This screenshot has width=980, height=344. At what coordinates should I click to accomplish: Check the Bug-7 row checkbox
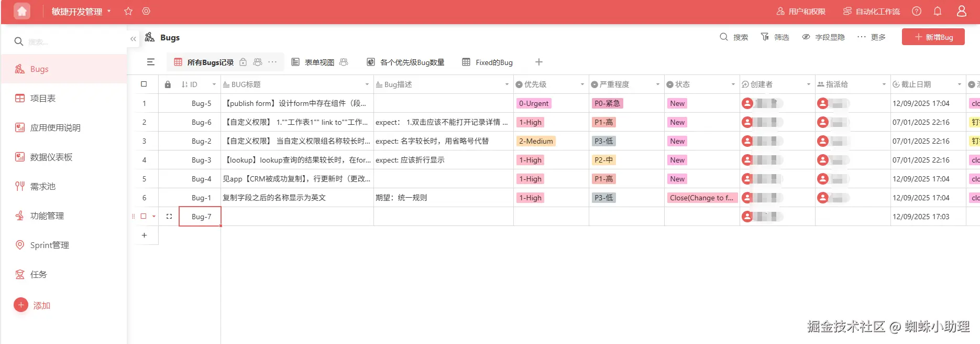point(144,216)
